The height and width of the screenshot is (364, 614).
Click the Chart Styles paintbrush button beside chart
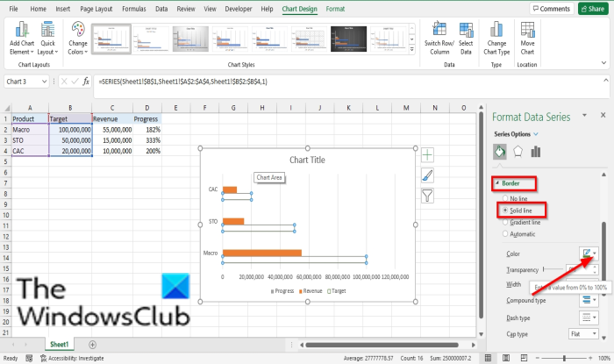[427, 175]
